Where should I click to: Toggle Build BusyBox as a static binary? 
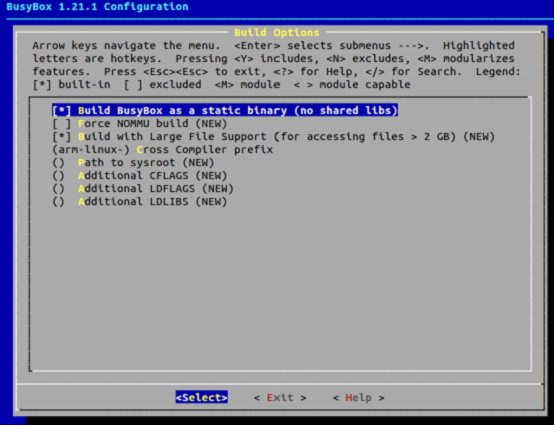225,110
